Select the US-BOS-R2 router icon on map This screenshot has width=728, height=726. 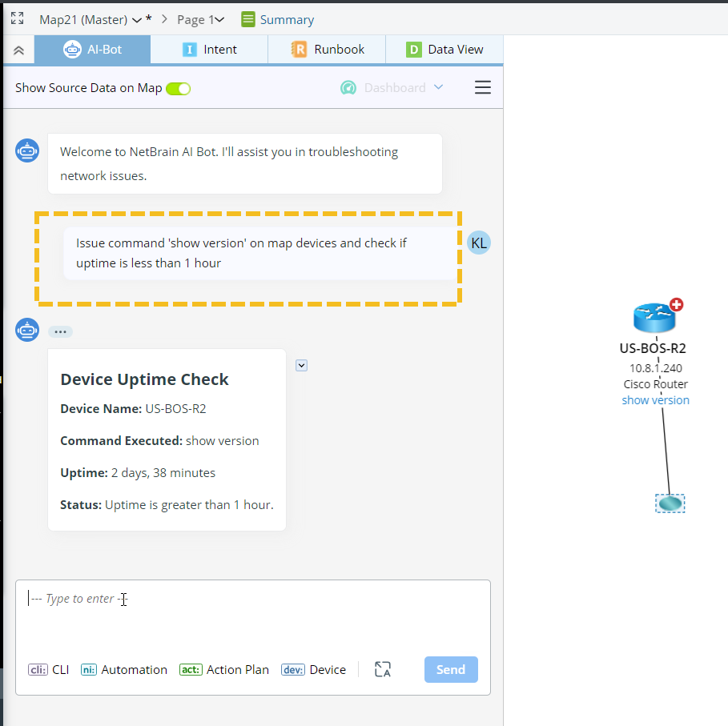pos(654,318)
